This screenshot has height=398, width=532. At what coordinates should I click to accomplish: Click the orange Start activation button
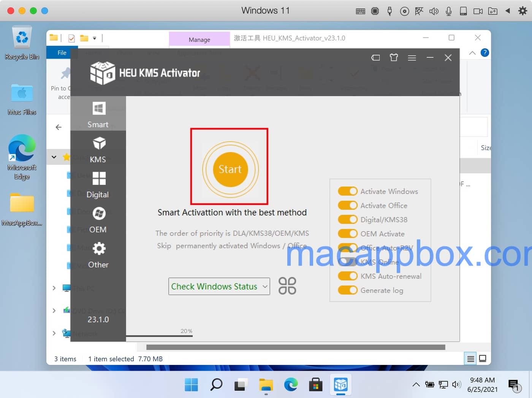point(230,170)
